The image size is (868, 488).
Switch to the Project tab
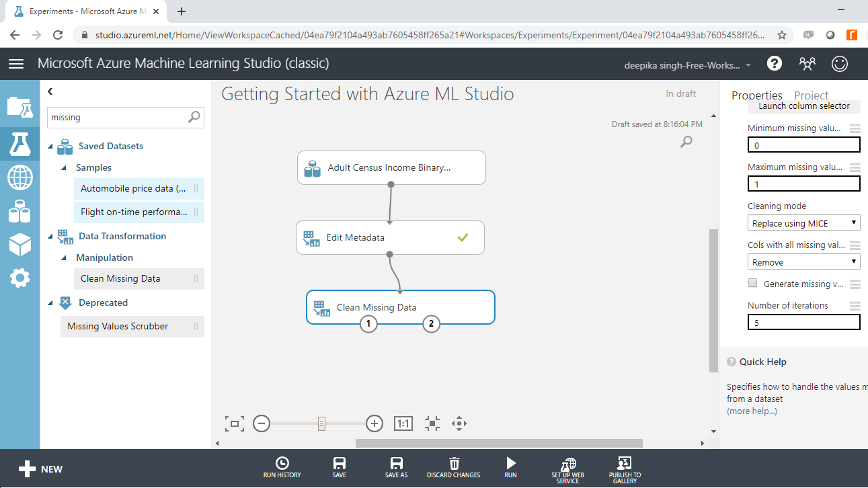tap(812, 95)
